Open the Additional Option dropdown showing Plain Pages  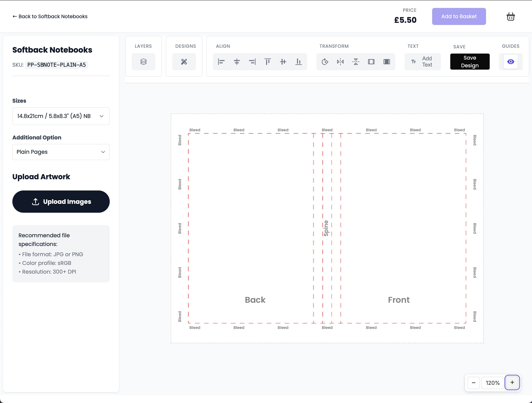(61, 152)
